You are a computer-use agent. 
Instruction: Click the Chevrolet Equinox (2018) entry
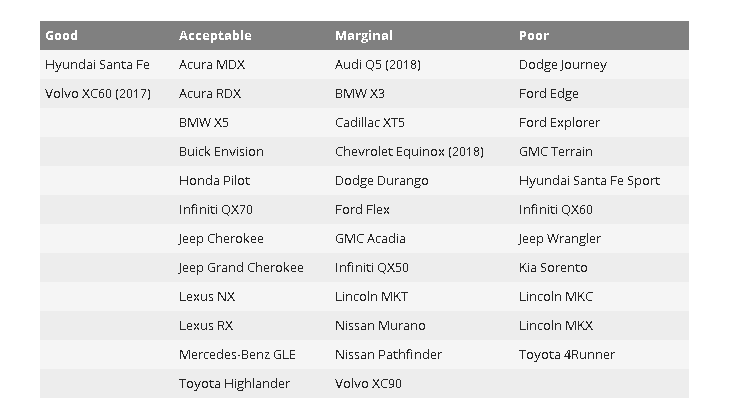click(409, 151)
